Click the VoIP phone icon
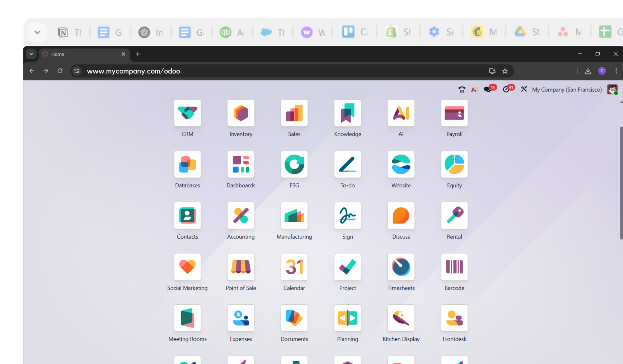623x364 pixels. tap(461, 89)
